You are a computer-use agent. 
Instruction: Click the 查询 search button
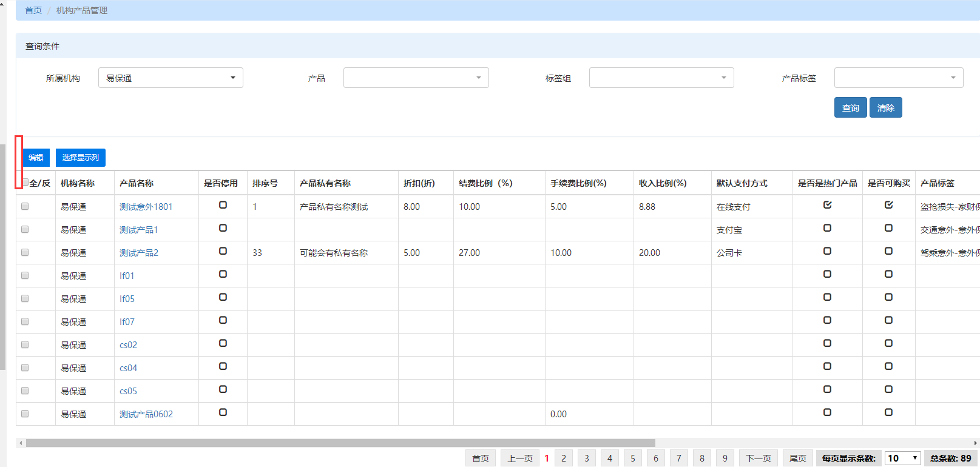pyautogui.click(x=850, y=108)
